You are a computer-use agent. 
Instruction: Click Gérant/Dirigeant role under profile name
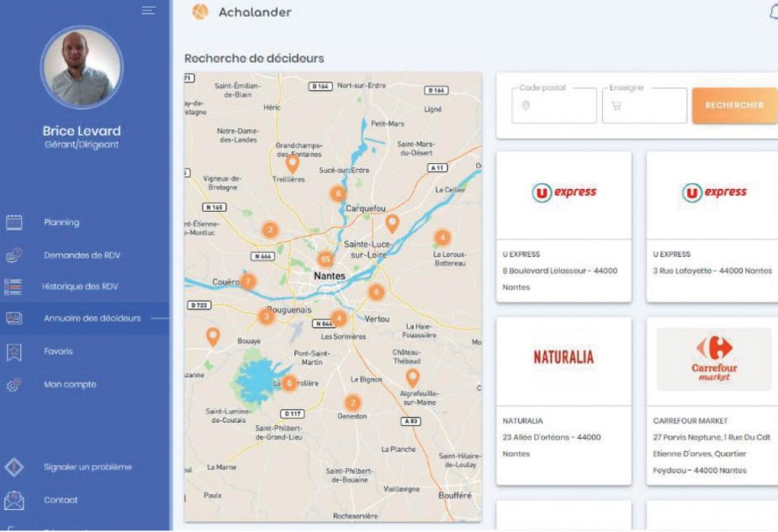pos(82,145)
